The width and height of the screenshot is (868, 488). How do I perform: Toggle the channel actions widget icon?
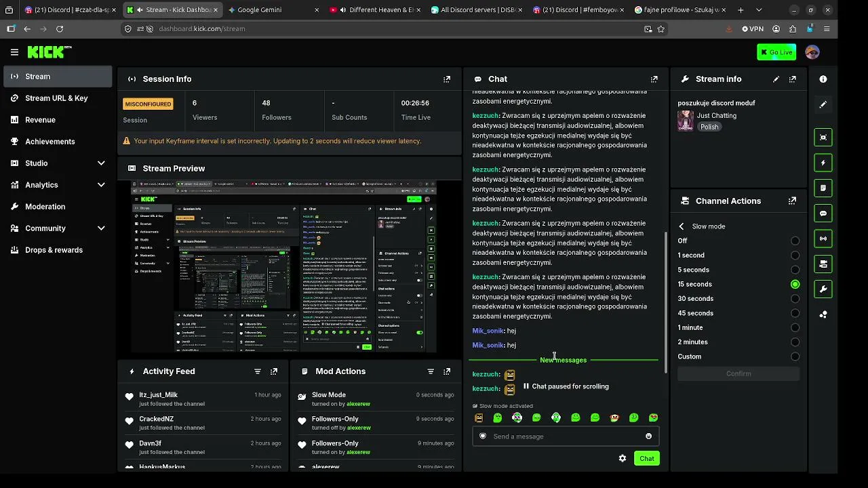[x=823, y=264]
